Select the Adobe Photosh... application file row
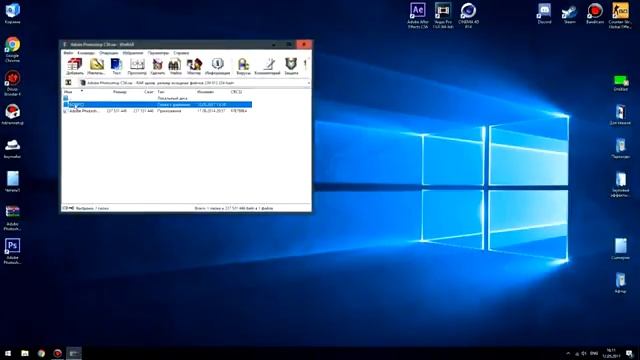The height and width of the screenshot is (360, 640). point(157,111)
